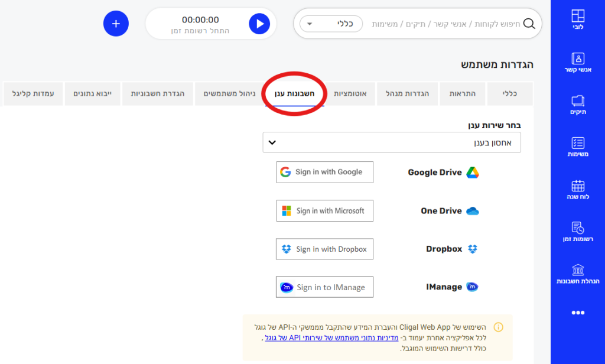This screenshot has height=364, width=605.
Task: Show more sidebar options (three dots)
Action: (578, 313)
